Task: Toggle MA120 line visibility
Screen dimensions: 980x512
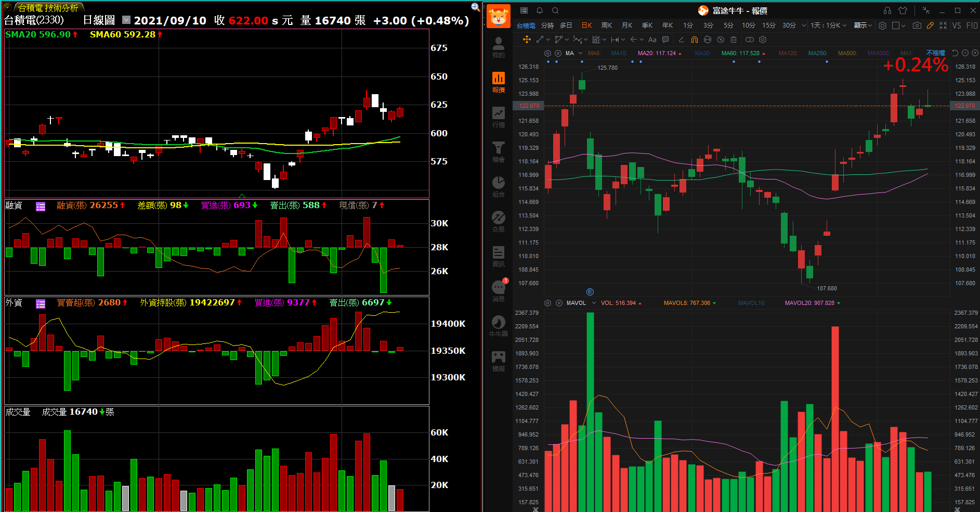Action: 788,53
